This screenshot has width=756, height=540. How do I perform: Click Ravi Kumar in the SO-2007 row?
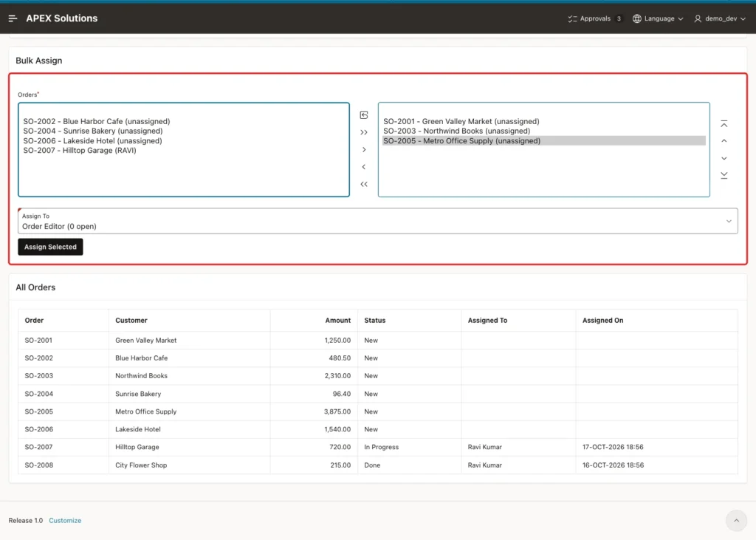(x=484, y=448)
